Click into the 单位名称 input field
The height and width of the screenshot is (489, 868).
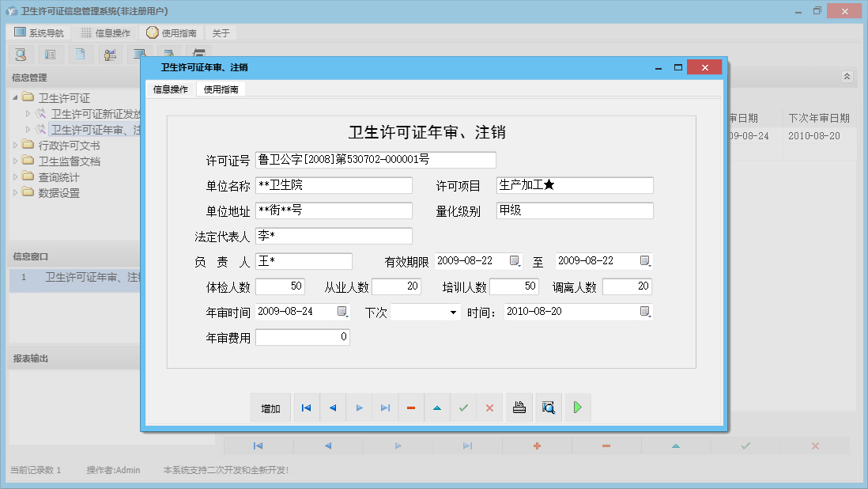pyautogui.click(x=334, y=186)
